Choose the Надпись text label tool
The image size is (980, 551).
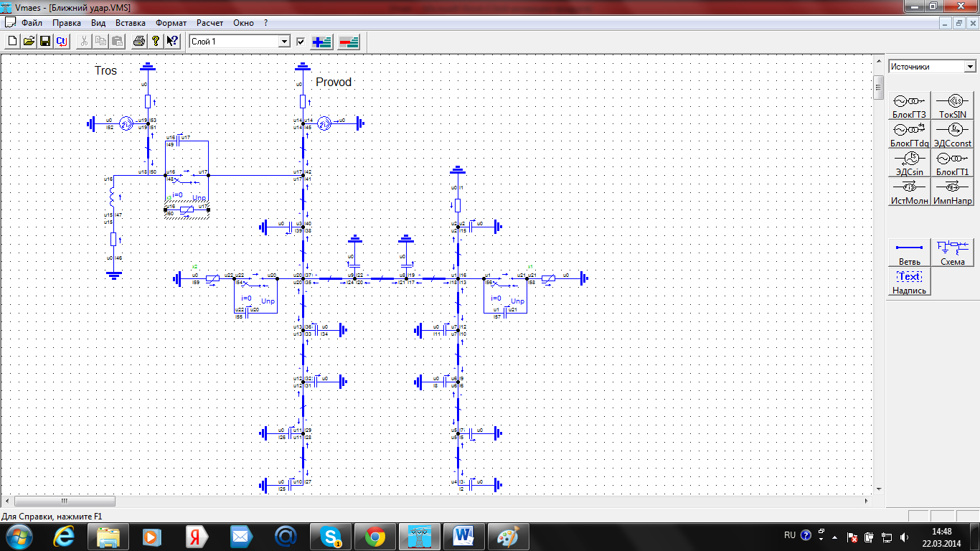click(x=909, y=281)
